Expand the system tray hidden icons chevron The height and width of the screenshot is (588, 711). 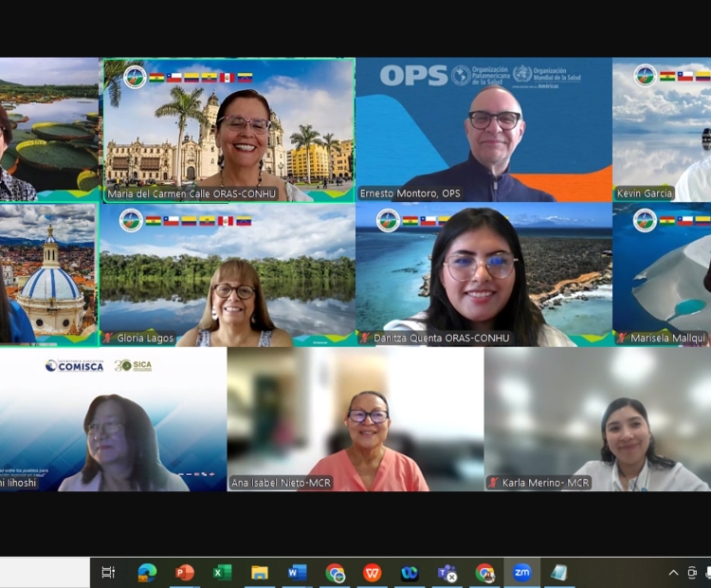pos(673,573)
